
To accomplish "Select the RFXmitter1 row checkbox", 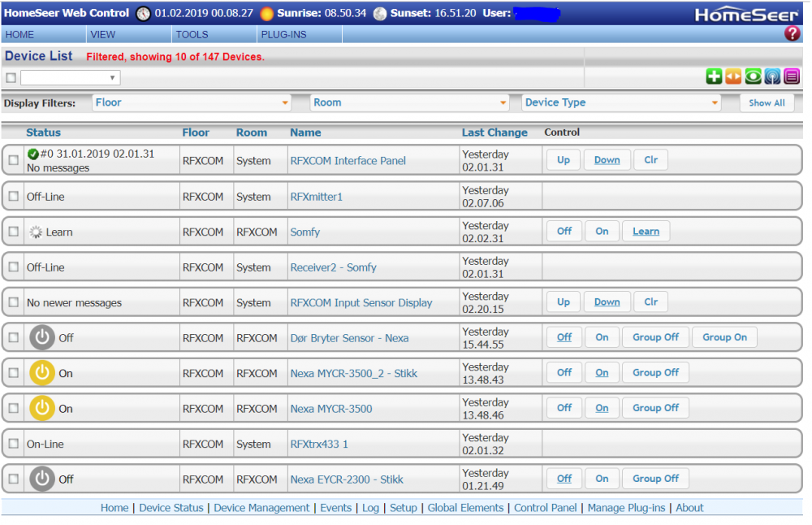I will tap(13, 197).
